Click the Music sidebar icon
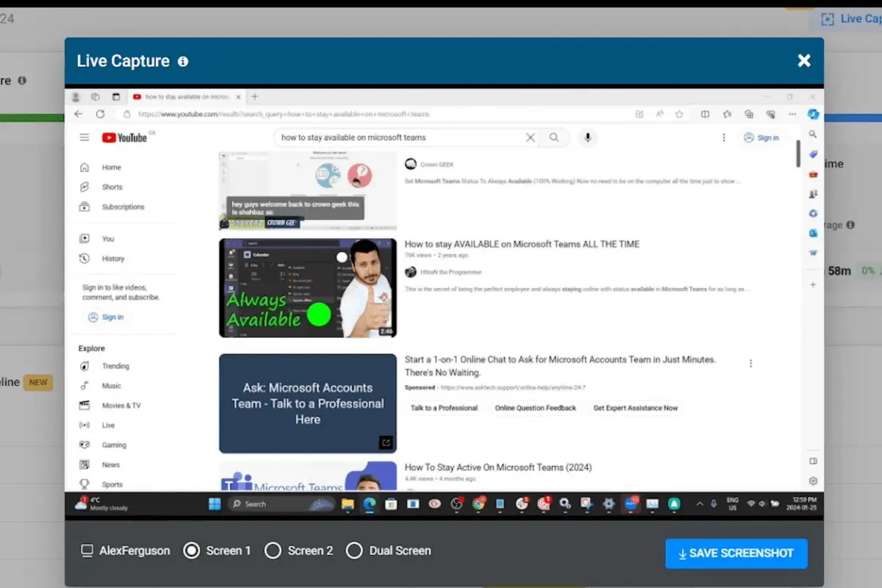 (x=85, y=386)
